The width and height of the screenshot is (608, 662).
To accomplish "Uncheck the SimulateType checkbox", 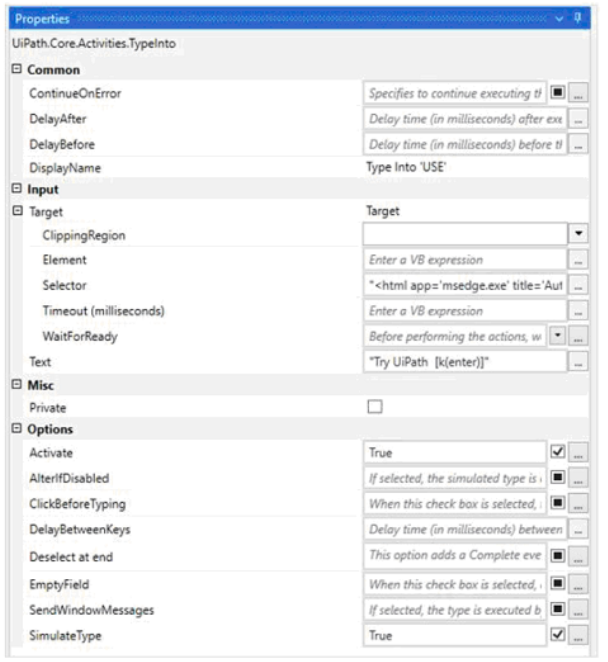I will click(558, 634).
